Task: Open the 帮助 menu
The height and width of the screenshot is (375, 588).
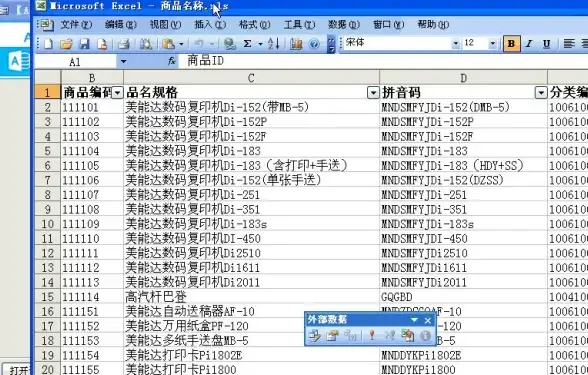Action: [x=433, y=25]
